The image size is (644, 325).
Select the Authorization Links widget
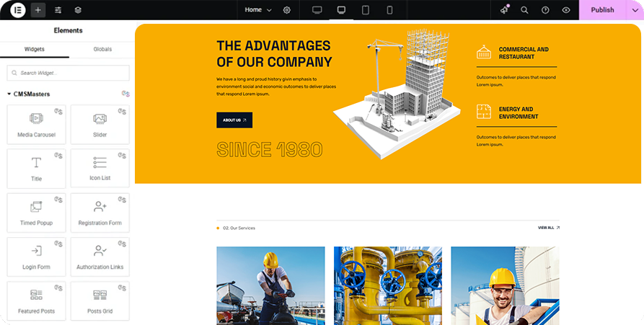tap(100, 257)
